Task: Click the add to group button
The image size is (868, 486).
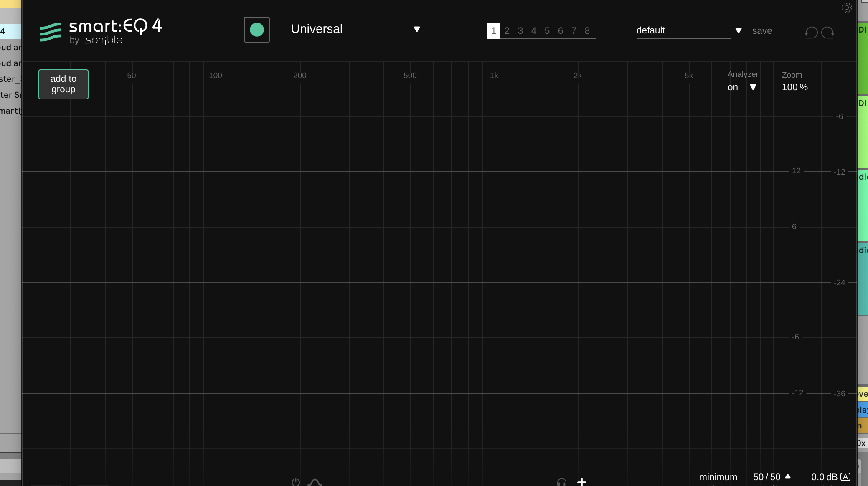Action: (x=63, y=84)
